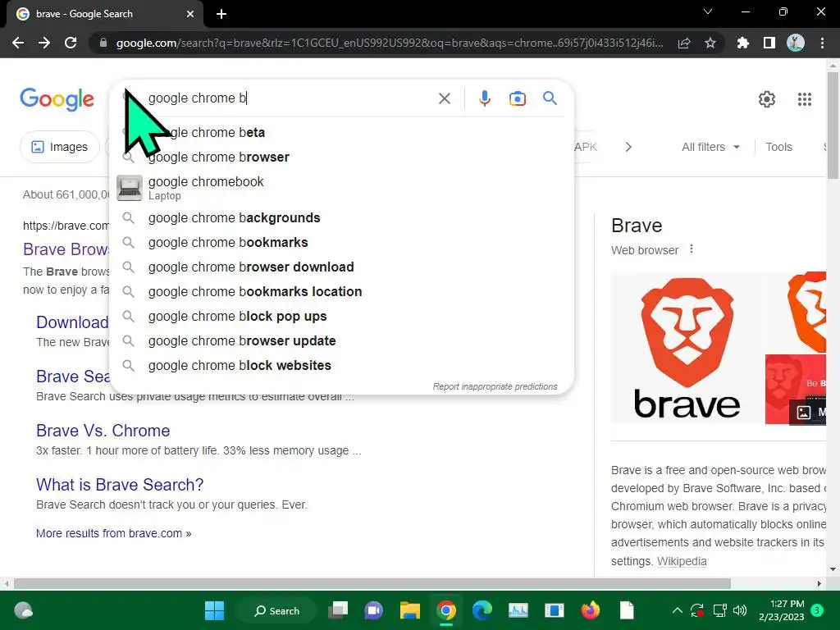The height and width of the screenshot is (630, 840).
Task: Choose suggestion google chrome browser
Action: [x=340, y=157]
